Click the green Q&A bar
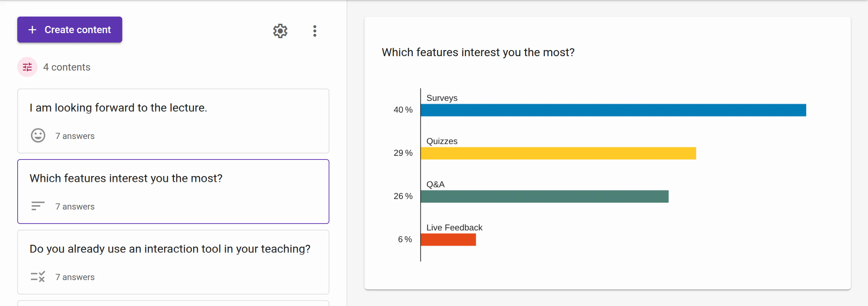Viewport: 868px width, 306px height. [545, 197]
